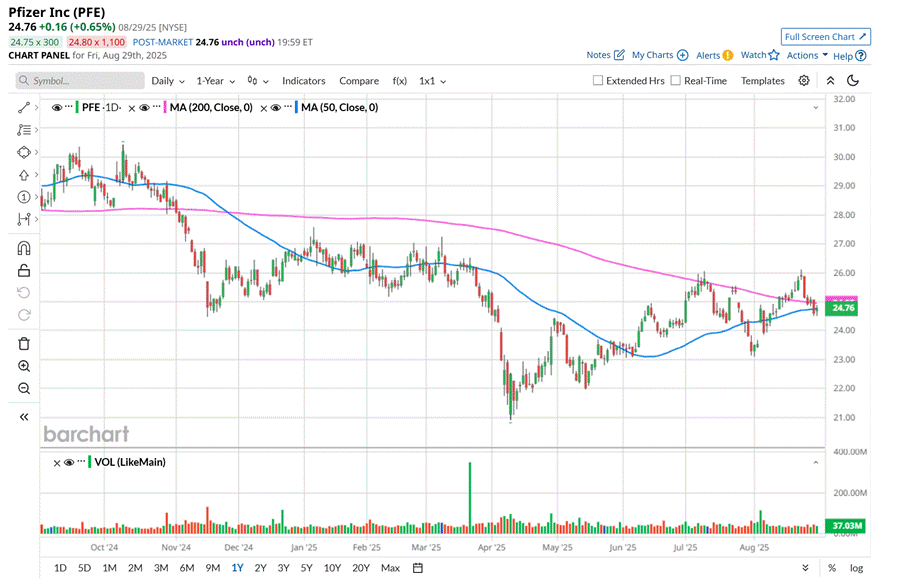Select the Max range tab
Image resolution: width=903 pixels, height=584 pixels.
[x=390, y=568]
